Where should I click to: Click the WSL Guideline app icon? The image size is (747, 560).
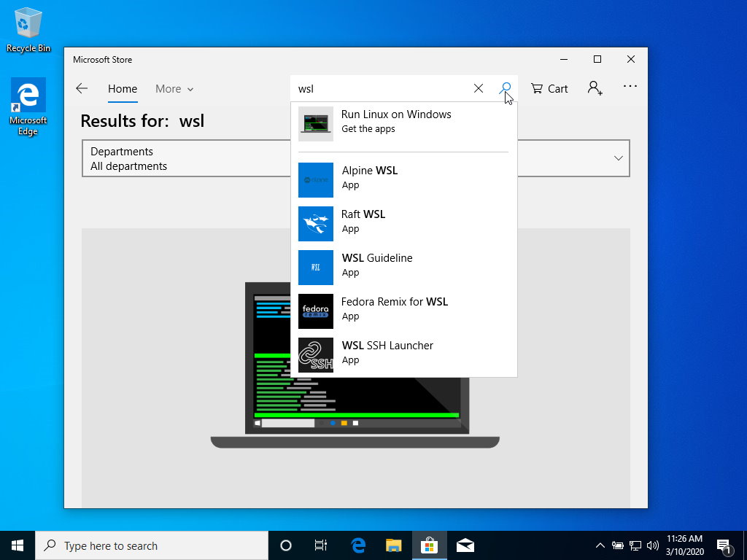point(316,268)
